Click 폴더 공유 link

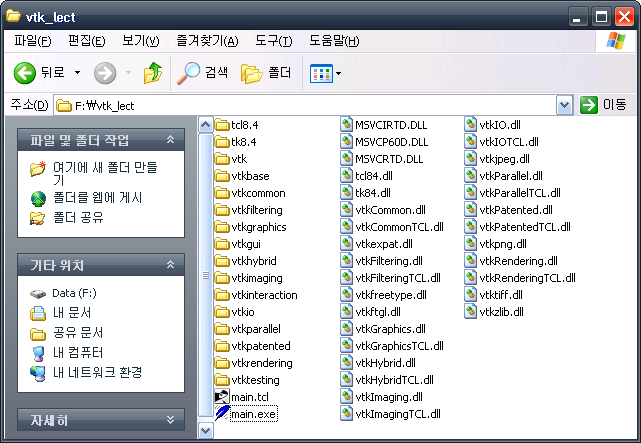(x=78, y=217)
